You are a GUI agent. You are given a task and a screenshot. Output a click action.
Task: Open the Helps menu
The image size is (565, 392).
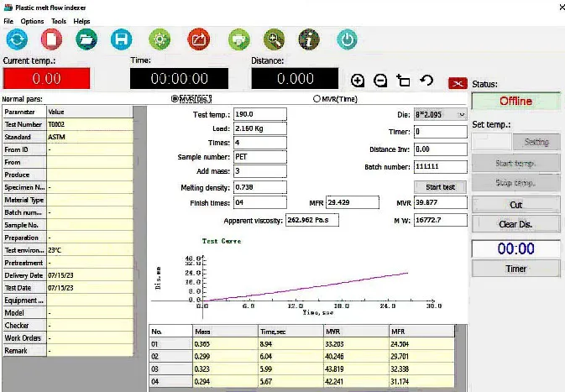pyautogui.click(x=81, y=21)
